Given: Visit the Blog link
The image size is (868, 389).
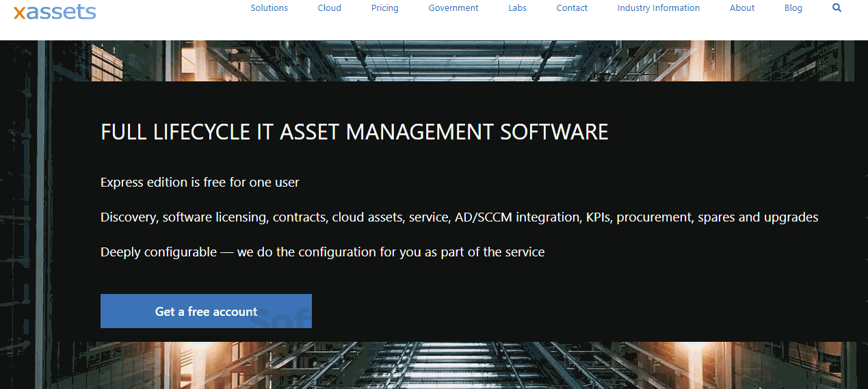Looking at the screenshot, I should (793, 8).
